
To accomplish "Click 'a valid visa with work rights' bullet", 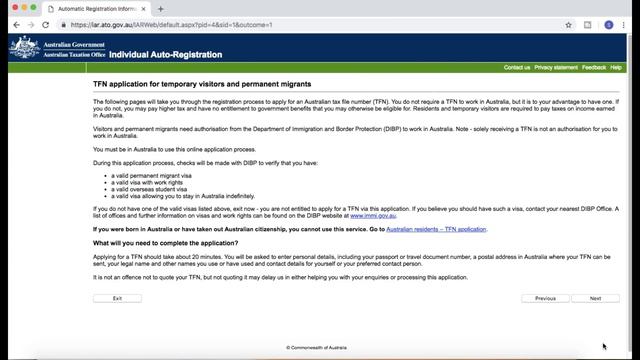I will click(147, 182).
